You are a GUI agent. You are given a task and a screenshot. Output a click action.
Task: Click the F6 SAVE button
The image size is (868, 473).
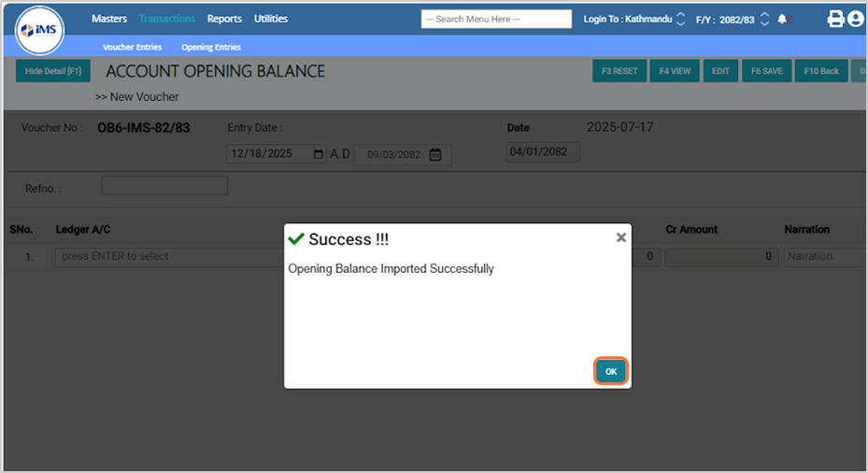(x=766, y=71)
